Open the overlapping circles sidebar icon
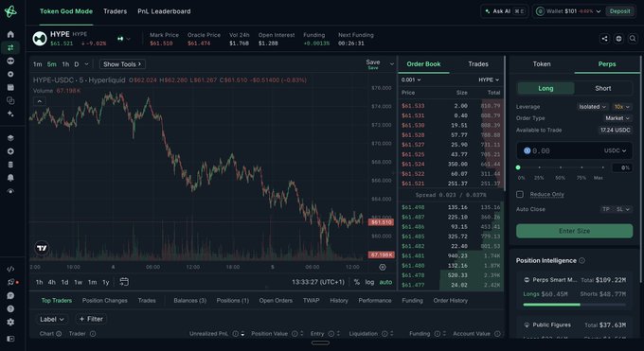This screenshot has height=351, width=644. 10,100
